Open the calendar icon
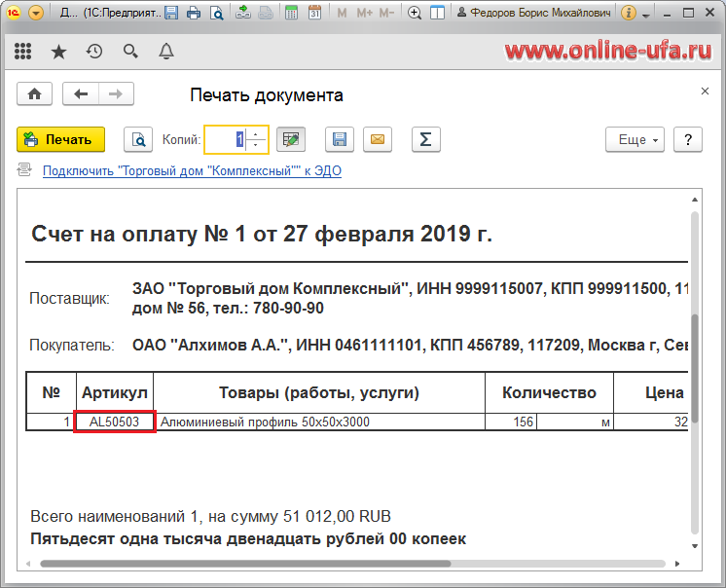The height and width of the screenshot is (588, 726). click(x=315, y=13)
